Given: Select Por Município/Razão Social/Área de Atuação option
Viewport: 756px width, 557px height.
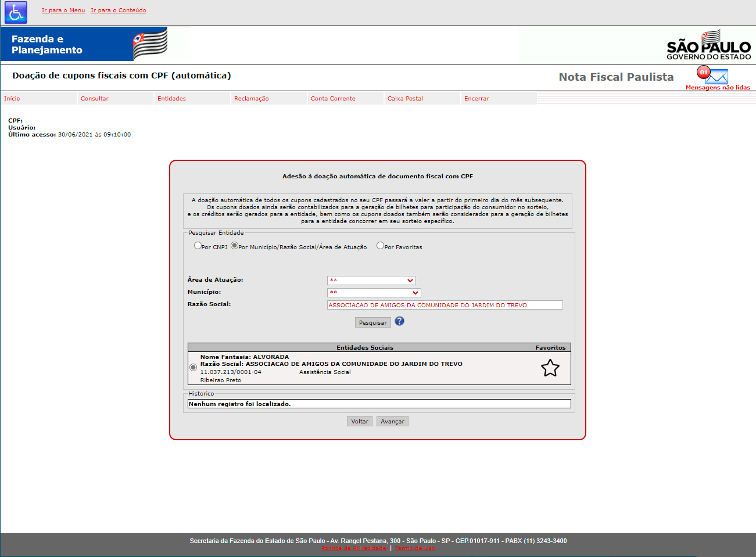Looking at the screenshot, I should coord(235,246).
